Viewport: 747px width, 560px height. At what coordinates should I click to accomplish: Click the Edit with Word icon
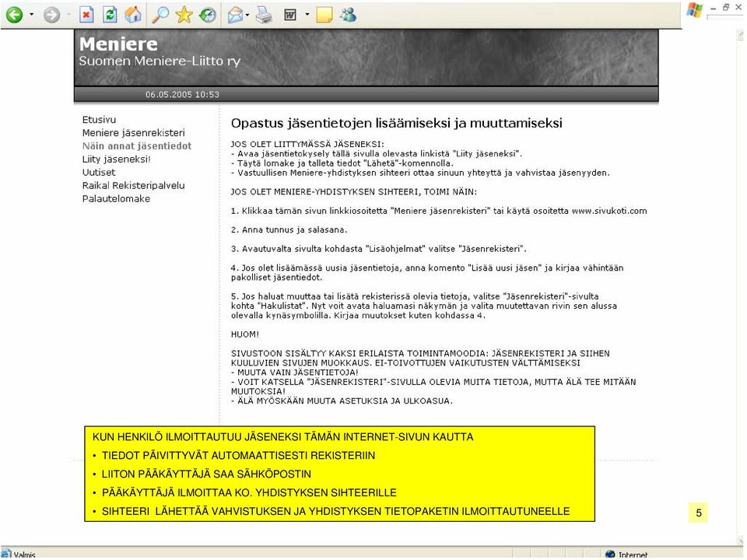tap(290, 16)
